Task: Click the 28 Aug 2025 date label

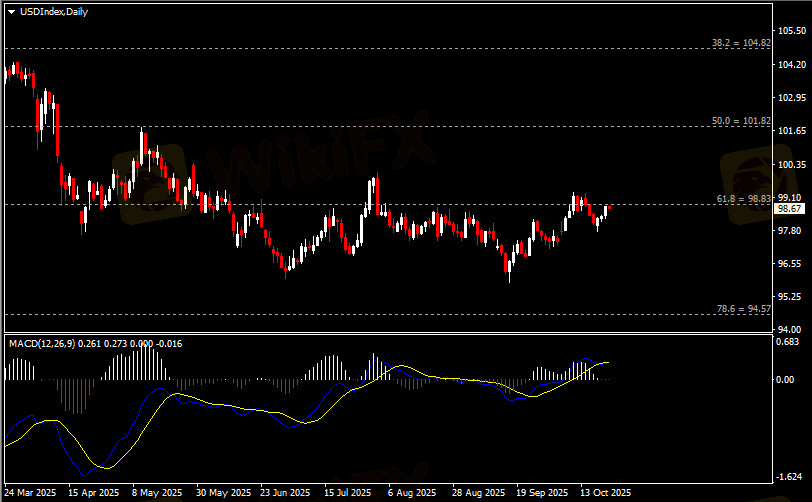Action: click(x=478, y=493)
